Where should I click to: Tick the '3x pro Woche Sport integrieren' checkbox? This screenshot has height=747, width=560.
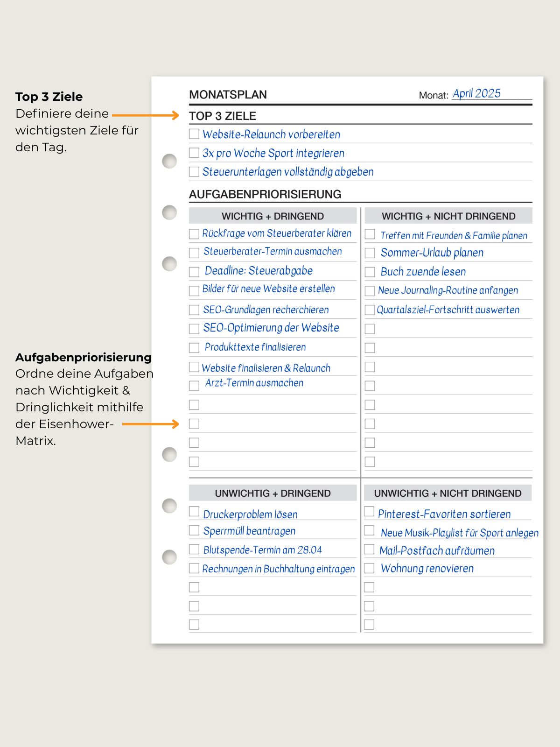tap(194, 153)
